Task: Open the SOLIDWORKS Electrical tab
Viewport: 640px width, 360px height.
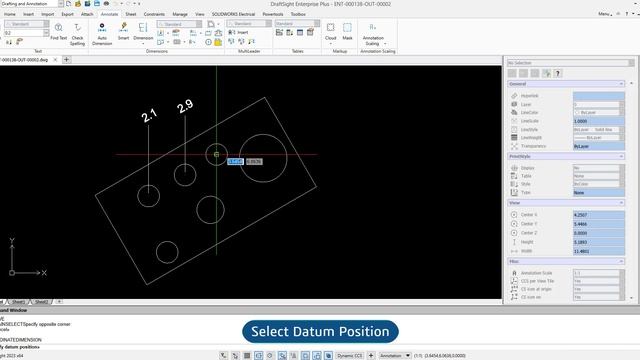Action: click(x=233, y=14)
